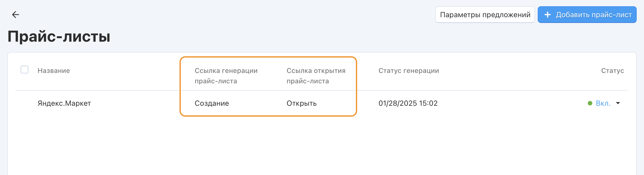Click the green status dot beside Вкл.

click(x=590, y=103)
